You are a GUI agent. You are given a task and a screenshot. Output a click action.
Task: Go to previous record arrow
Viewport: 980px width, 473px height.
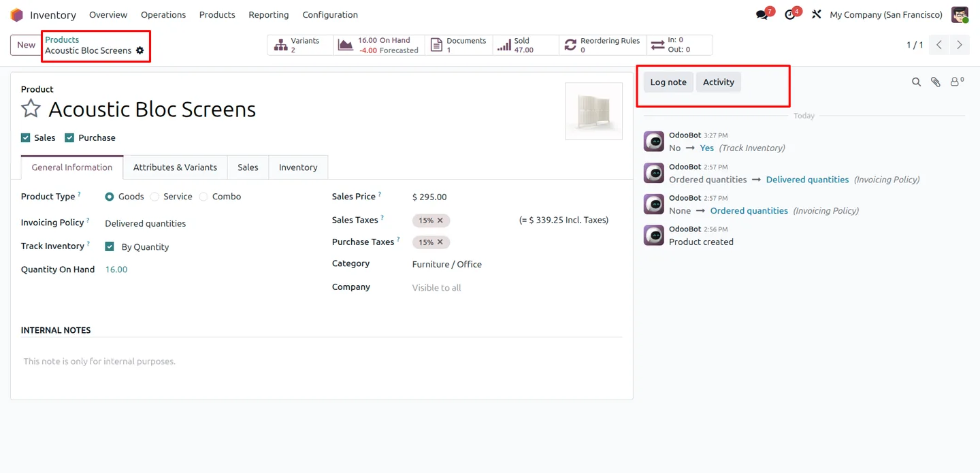pos(939,45)
